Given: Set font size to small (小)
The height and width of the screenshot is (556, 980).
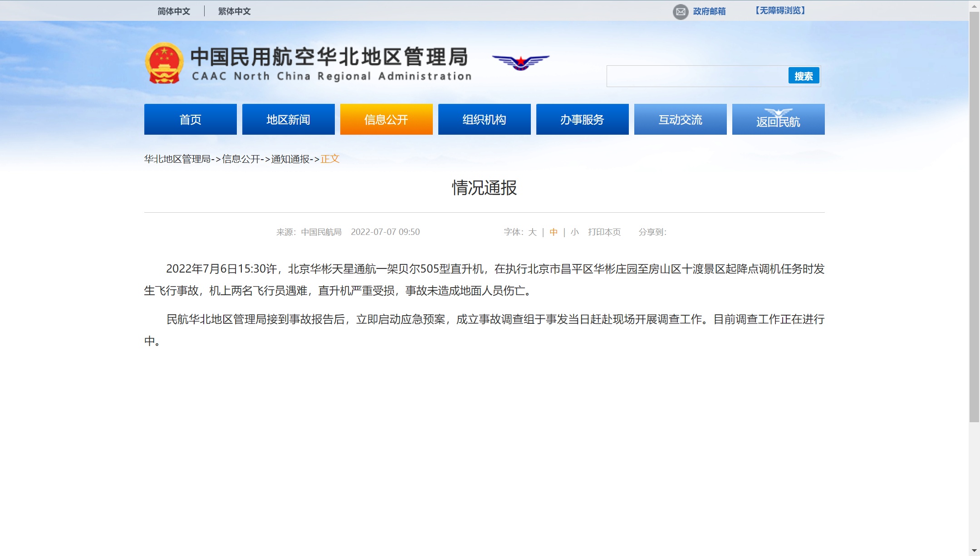Looking at the screenshot, I should (x=574, y=232).
